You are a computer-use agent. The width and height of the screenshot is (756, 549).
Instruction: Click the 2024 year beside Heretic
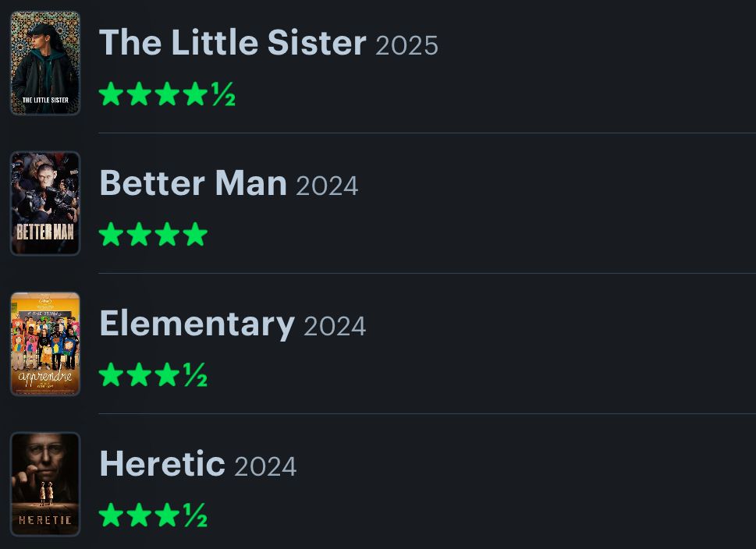pos(265,466)
